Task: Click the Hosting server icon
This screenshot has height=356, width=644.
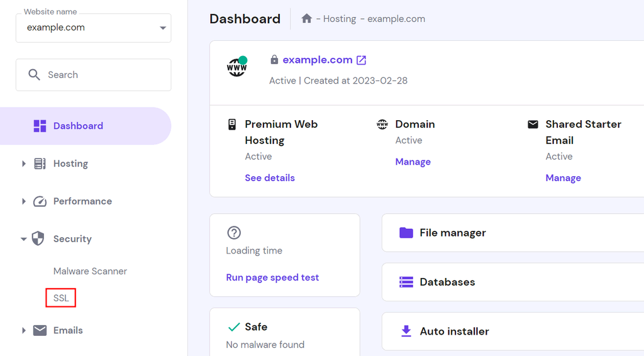Action: coord(40,164)
